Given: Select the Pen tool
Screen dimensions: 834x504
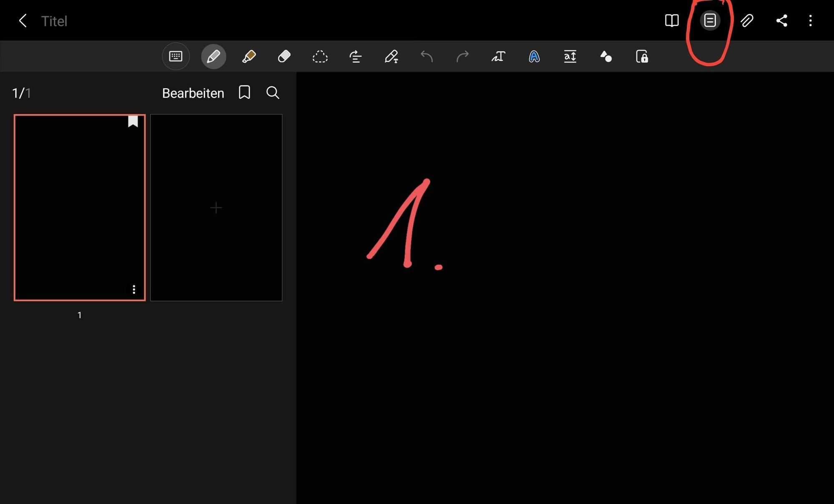Looking at the screenshot, I should coord(214,56).
